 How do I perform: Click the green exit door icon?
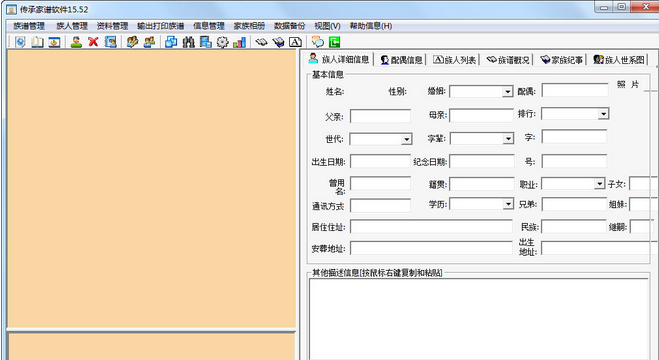click(x=335, y=42)
